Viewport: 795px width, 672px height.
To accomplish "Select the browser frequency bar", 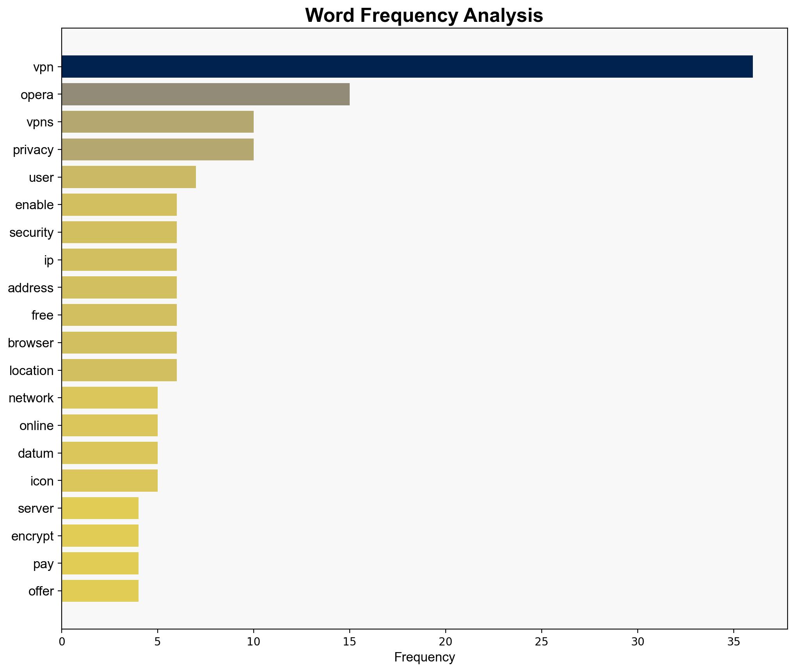I will coord(119,343).
